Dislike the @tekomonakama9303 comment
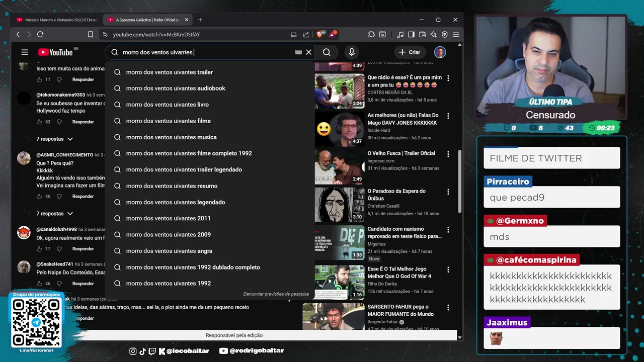Viewport: 644px width, 362px height. pos(59,122)
